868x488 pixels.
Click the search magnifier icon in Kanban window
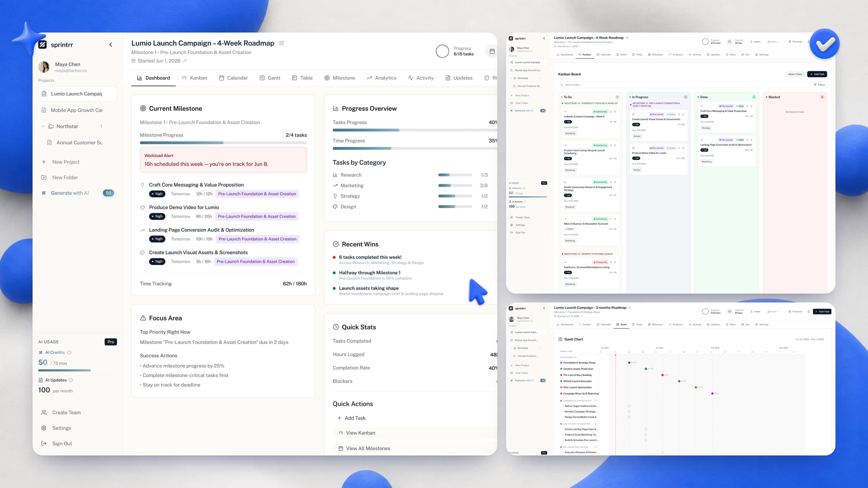(562, 85)
